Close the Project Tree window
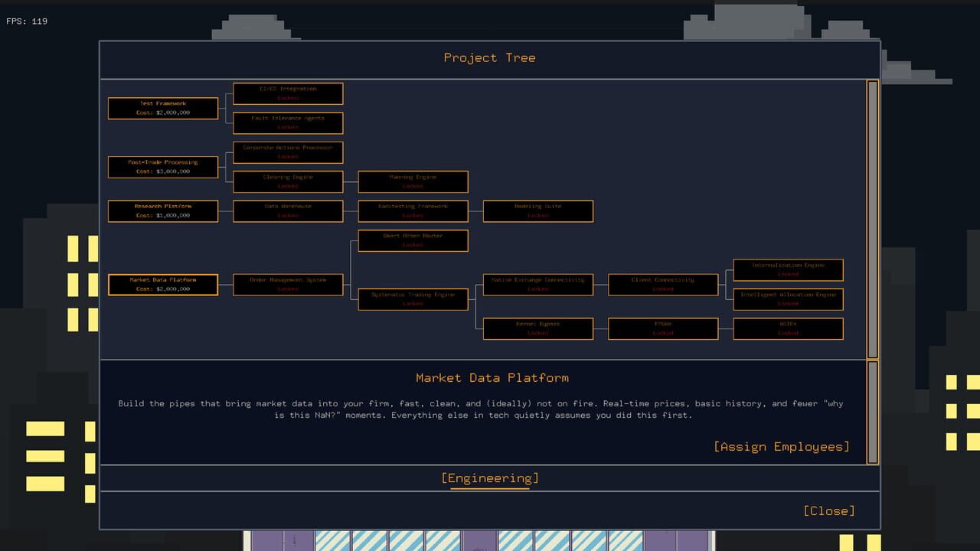 829,510
